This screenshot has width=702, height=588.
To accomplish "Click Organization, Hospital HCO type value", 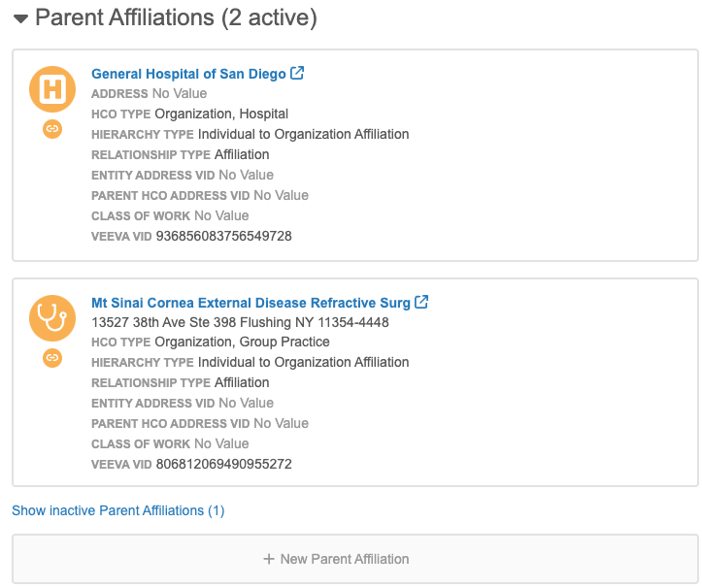I will pyautogui.click(x=221, y=114).
